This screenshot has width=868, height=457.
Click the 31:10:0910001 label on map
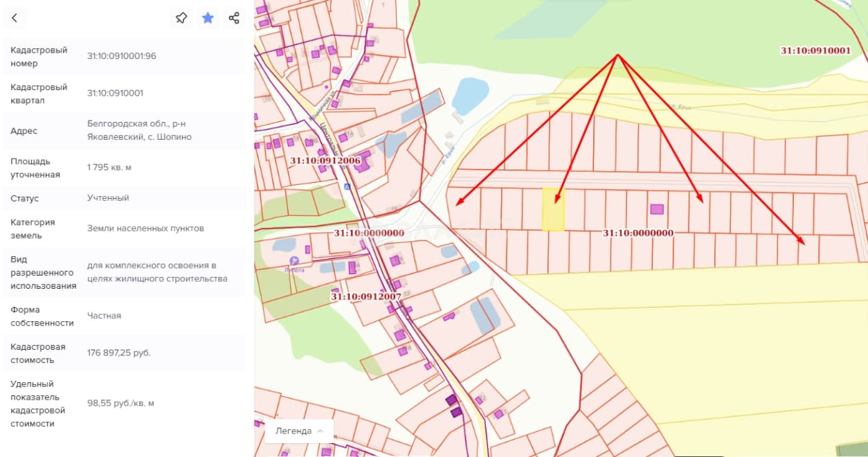pyautogui.click(x=815, y=51)
